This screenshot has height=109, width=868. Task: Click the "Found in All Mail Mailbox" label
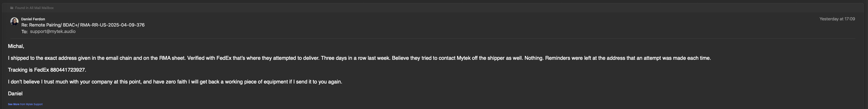pyautogui.click(x=34, y=8)
